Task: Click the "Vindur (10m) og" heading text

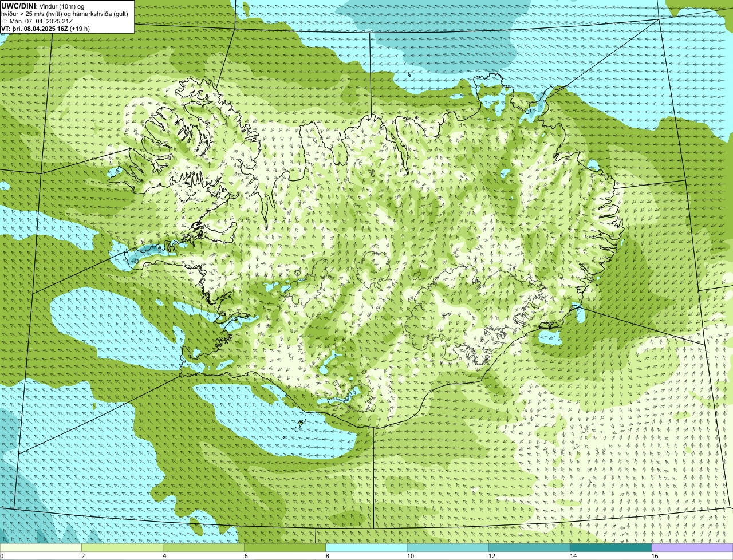Action: coord(61,6)
